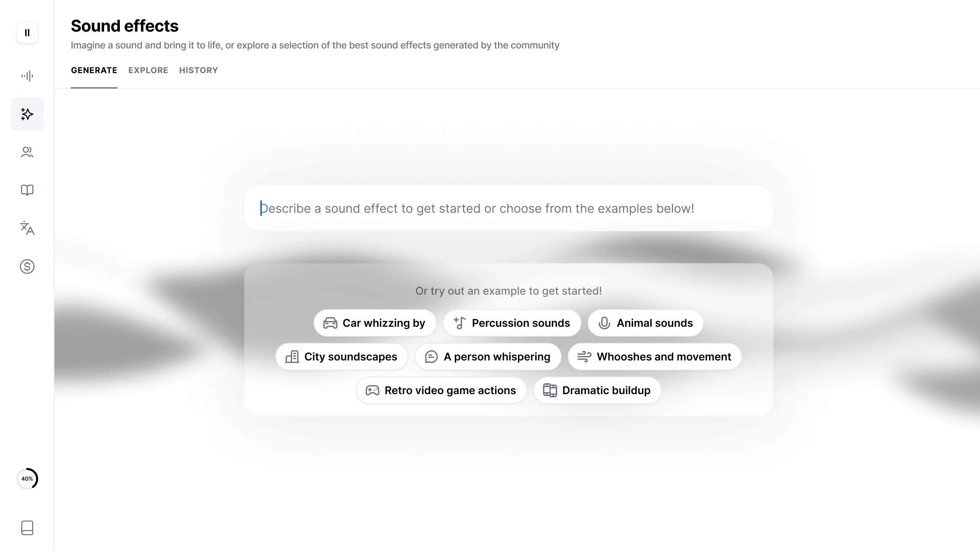Viewport: 980px width, 551px height.
Task: Focus the sound effect description field
Action: [508, 209]
